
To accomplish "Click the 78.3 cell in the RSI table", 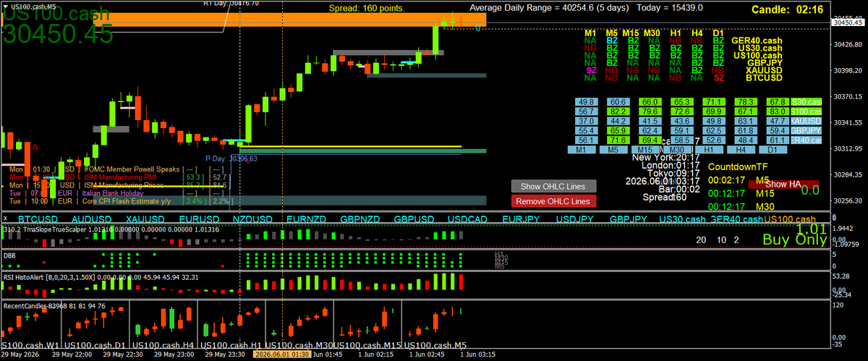I will pyautogui.click(x=745, y=102).
